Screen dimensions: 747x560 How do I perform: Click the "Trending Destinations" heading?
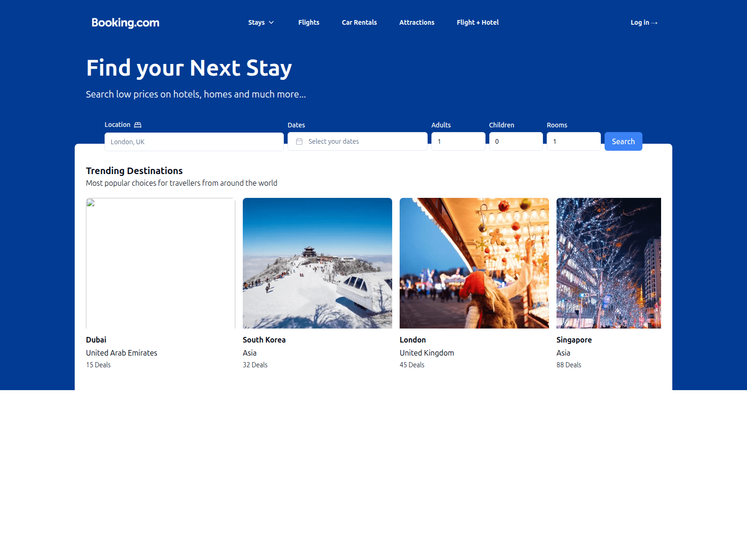tap(134, 171)
